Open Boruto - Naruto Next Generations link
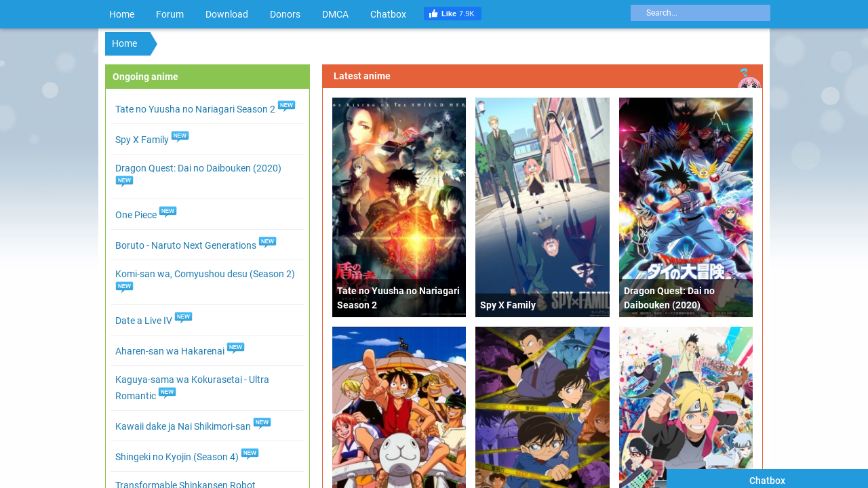 tap(186, 245)
